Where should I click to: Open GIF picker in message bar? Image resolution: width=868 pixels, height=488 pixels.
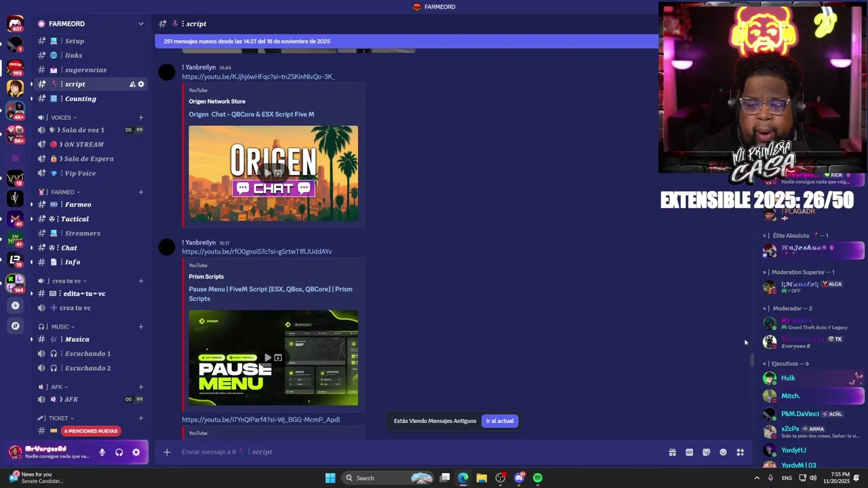(x=689, y=452)
